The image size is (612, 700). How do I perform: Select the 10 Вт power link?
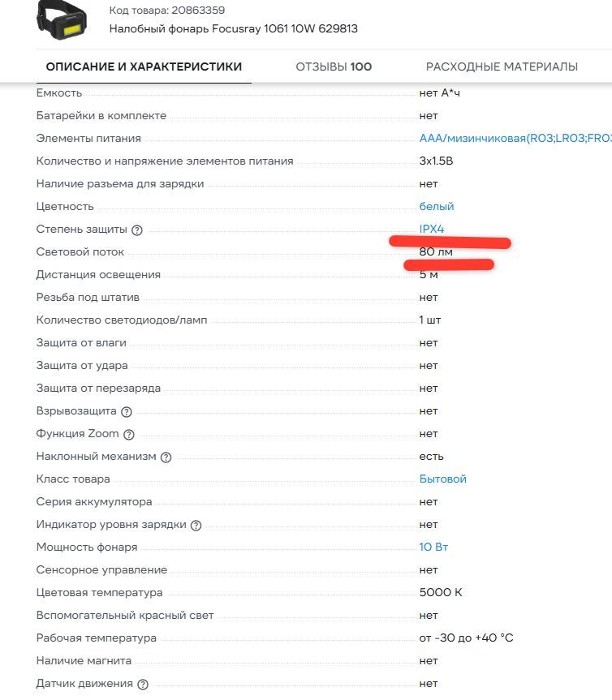click(433, 548)
